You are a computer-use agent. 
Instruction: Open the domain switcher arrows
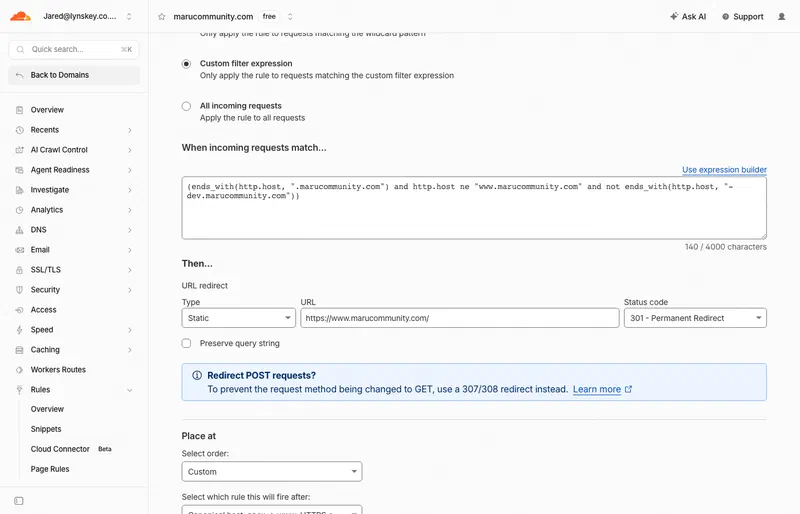290,16
